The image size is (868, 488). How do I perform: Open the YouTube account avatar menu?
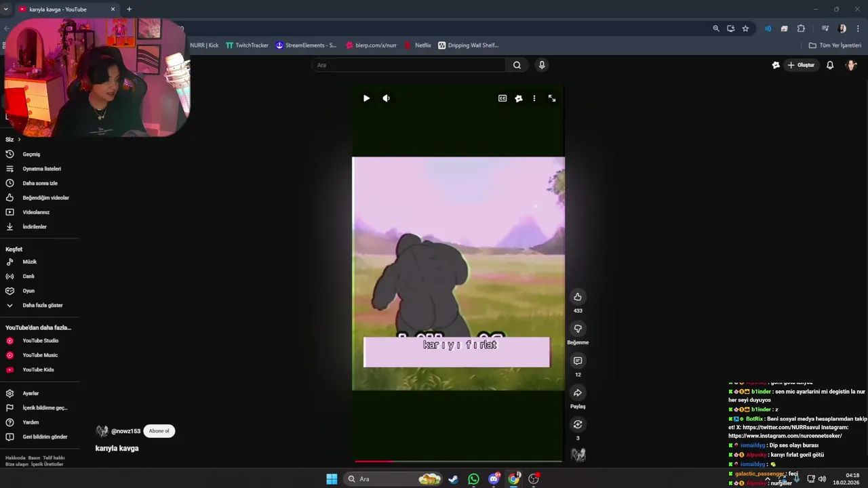pos(851,65)
